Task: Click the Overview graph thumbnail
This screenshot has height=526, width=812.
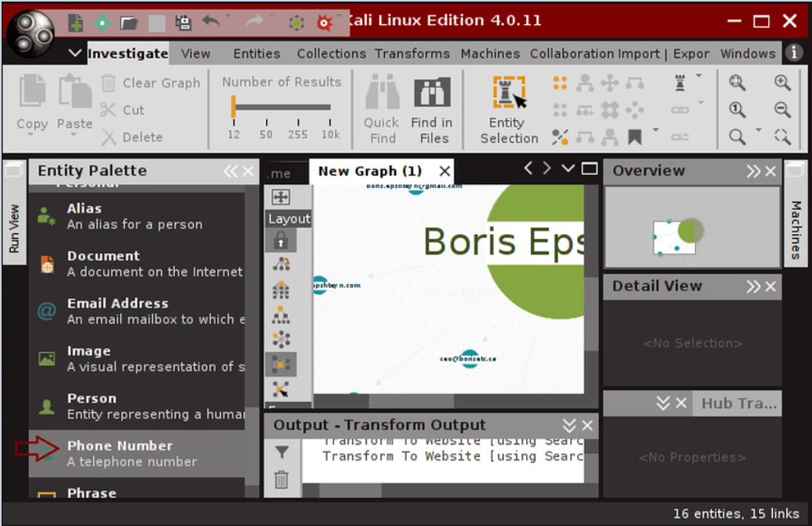Action: 693,227
